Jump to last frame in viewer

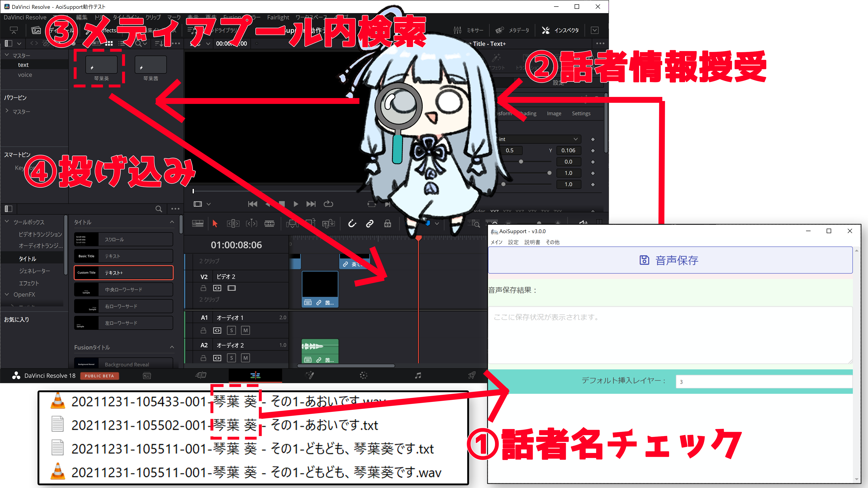[311, 204]
